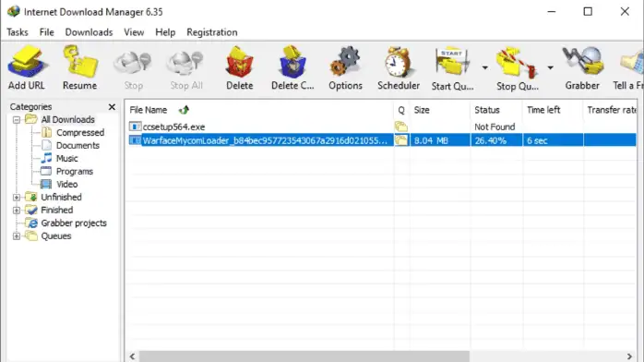Click the file icon of the WarfaceMycomLoader download
The height and width of the screenshot is (362, 644).
click(135, 140)
